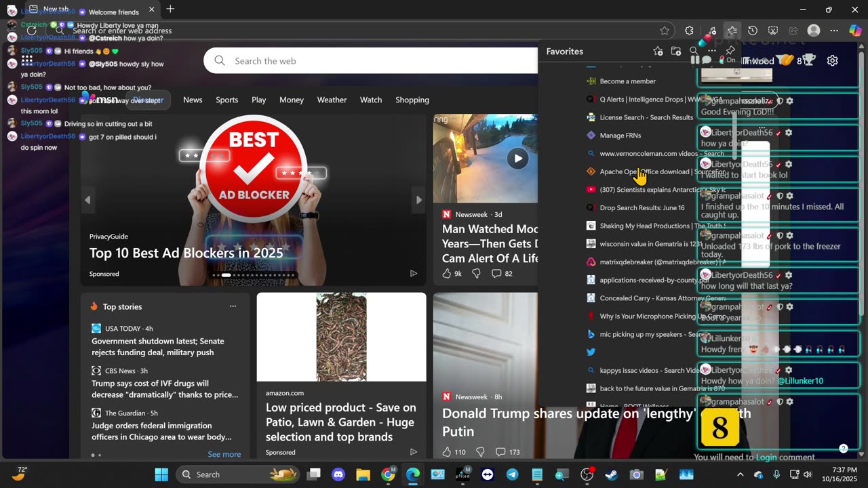Open Trump IVF drugs cost headline

coord(165,388)
